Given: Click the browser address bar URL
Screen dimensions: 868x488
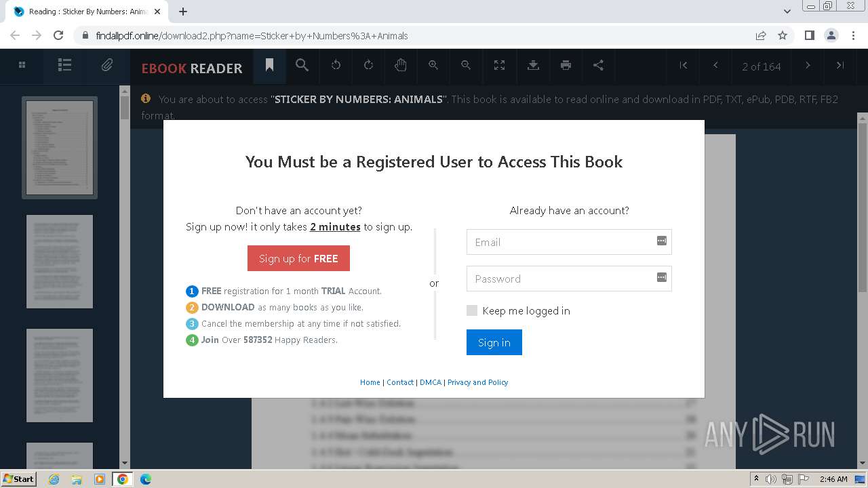Looking at the screenshot, I should click(x=252, y=36).
